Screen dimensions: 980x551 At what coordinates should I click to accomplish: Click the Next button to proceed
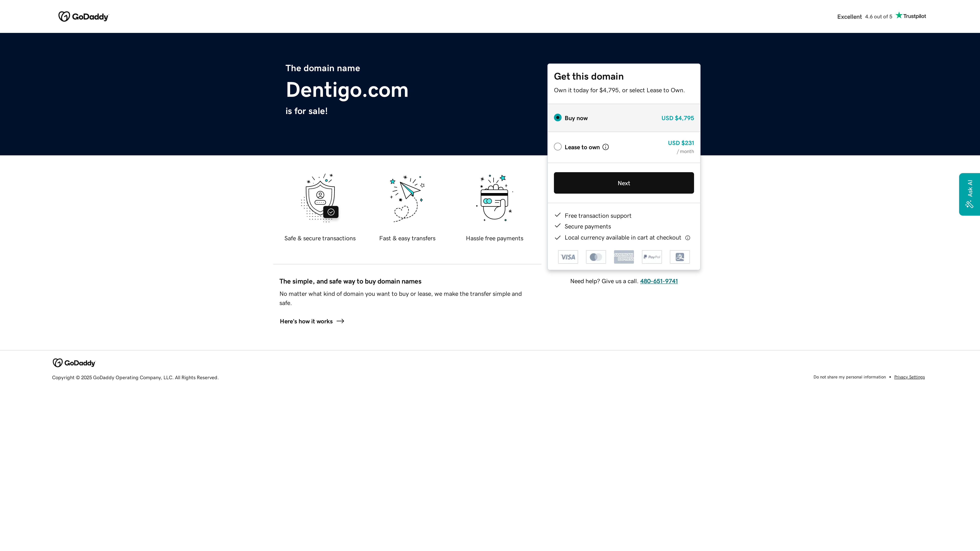[624, 183]
